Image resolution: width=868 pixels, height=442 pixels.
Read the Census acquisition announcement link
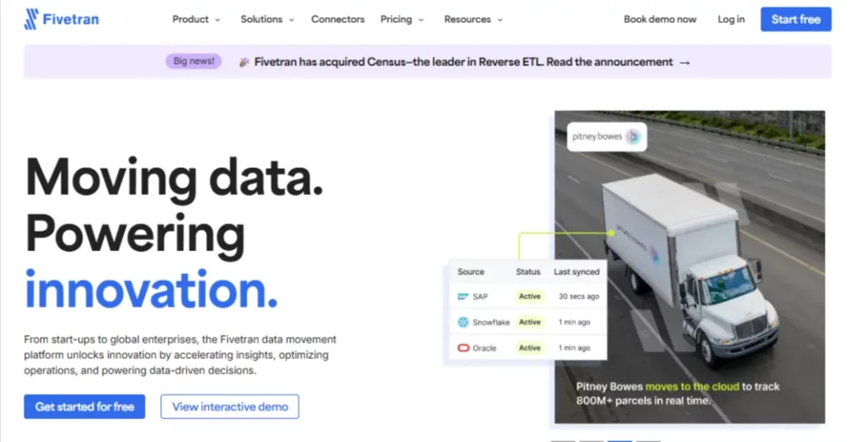pos(464,62)
